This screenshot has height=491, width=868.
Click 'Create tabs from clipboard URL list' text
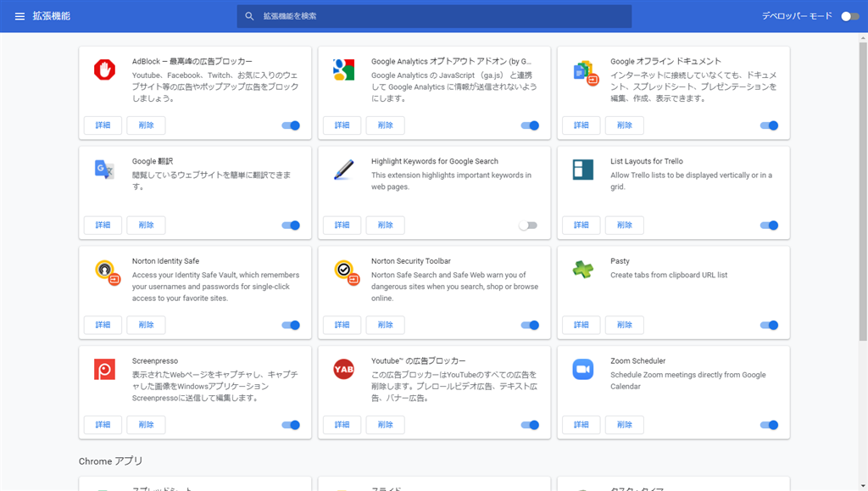click(x=669, y=275)
